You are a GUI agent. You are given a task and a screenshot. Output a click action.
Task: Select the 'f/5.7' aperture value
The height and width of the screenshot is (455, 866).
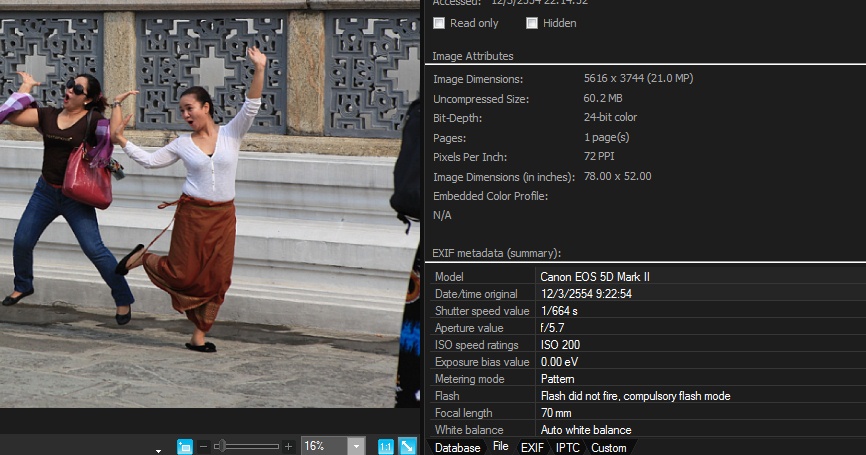tap(552, 328)
